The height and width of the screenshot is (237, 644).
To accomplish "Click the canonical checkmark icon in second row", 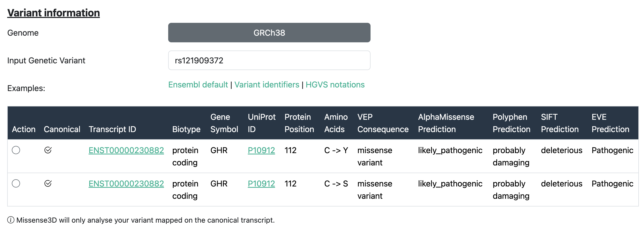I will [x=48, y=183].
